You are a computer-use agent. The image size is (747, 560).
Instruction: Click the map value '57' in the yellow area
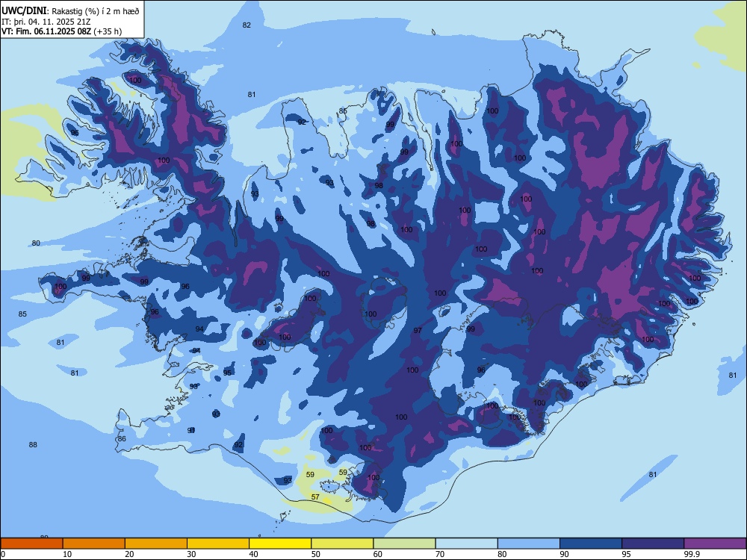tap(315, 497)
